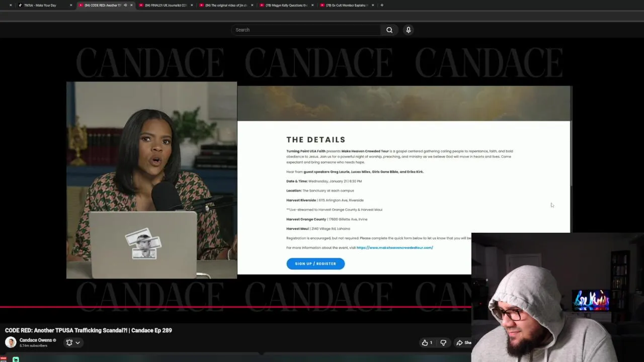Image resolution: width=644 pixels, height=362 pixels.
Task: Expand the notification options chevron
Action: click(77, 342)
